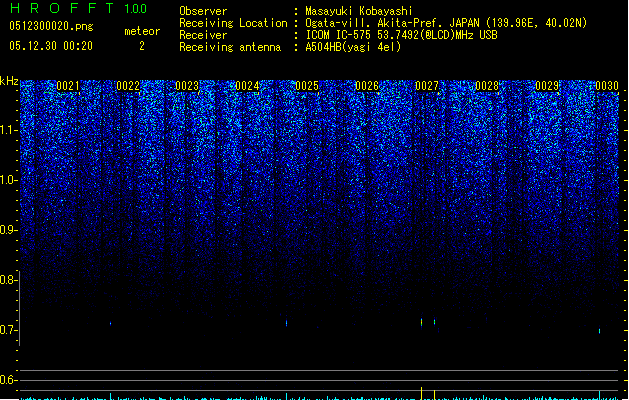
Task: Click the 0.8 kHz axis label
Action: pos(9,280)
